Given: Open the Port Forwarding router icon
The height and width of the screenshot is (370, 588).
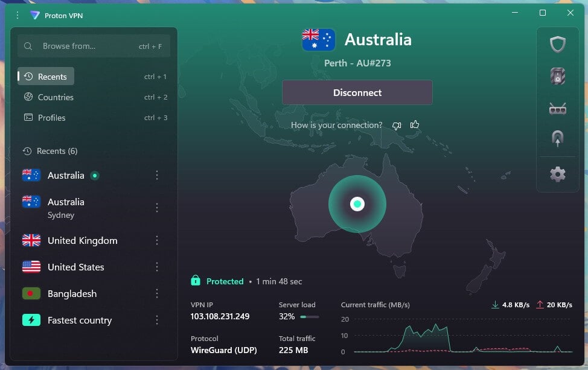Looking at the screenshot, I should pos(558,109).
